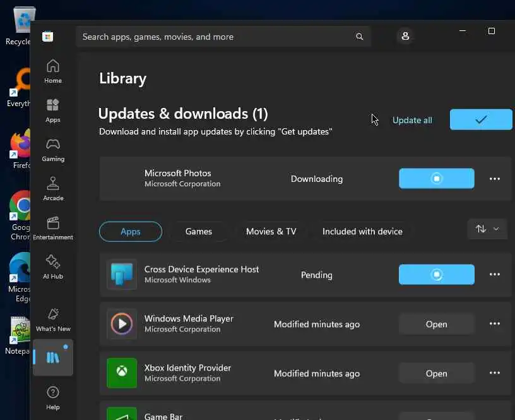Maximize the Microsoft Store window
The image size is (515, 420).
pos(492,31)
